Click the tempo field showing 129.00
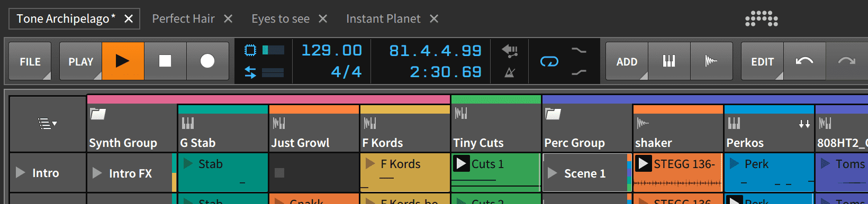Image resolution: width=868 pixels, height=204 pixels. pyautogui.click(x=332, y=51)
